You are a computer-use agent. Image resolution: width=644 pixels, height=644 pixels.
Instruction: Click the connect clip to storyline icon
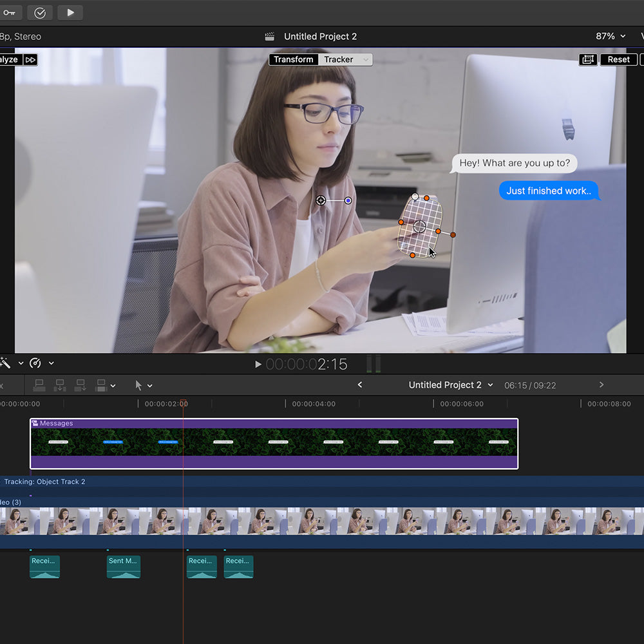pyautogui.click(x=39, y=385)
